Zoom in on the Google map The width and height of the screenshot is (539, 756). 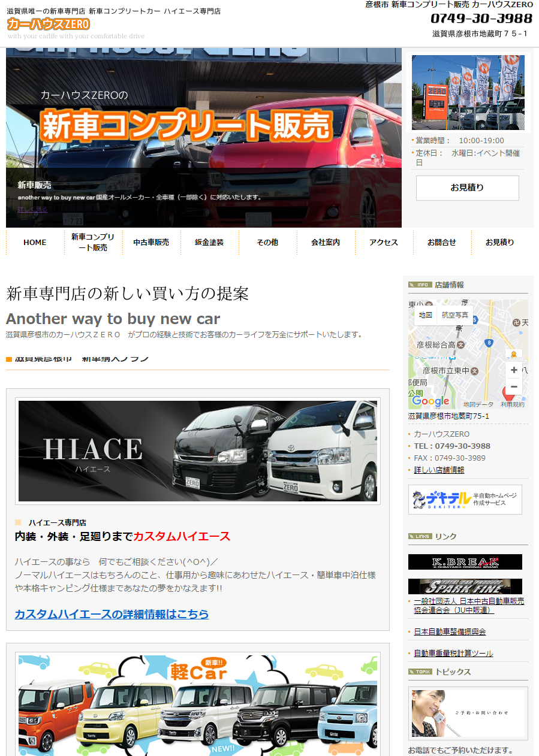coord(514,370)
